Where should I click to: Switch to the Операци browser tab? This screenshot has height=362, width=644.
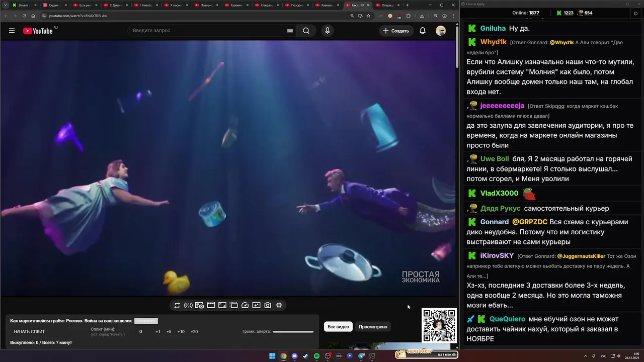click(x=387, y=5)
